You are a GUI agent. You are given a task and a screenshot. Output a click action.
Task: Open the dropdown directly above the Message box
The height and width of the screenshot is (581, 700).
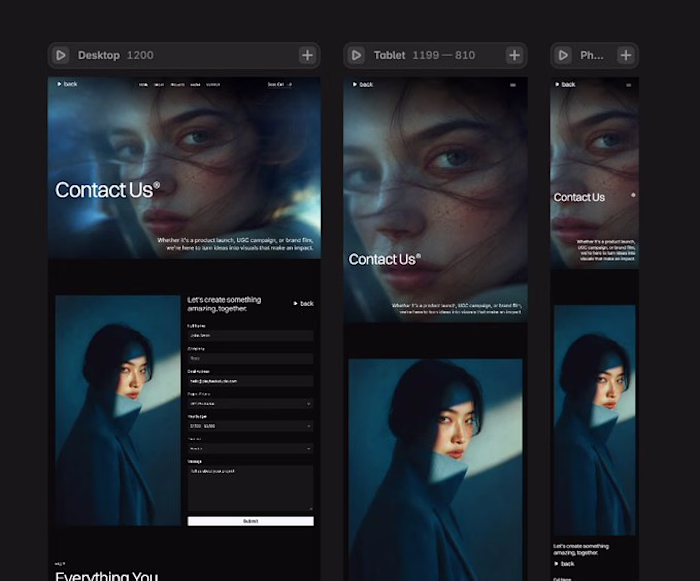[x=250, y=448]
